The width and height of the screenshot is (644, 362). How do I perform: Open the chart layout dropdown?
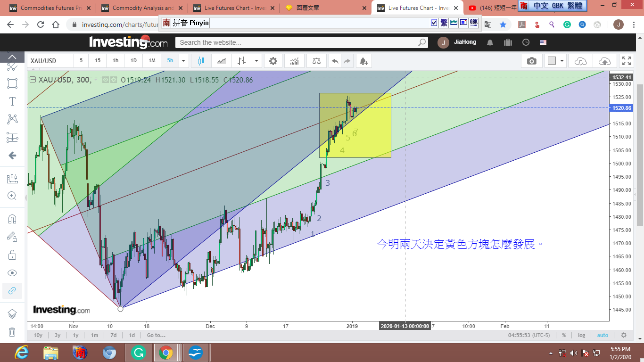(x=556, y=61)
